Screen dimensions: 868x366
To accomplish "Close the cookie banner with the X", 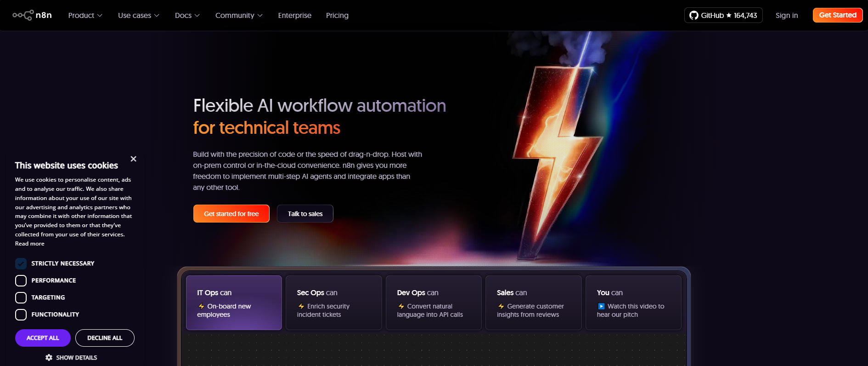I will (x=134, y=159).
